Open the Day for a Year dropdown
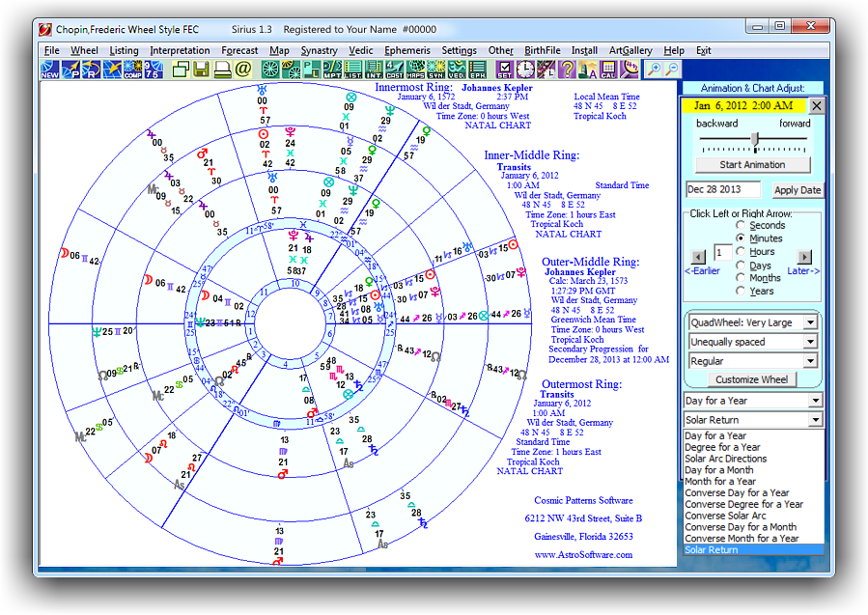The width and height of the screenshot is (868, 615). pos(753,401)
